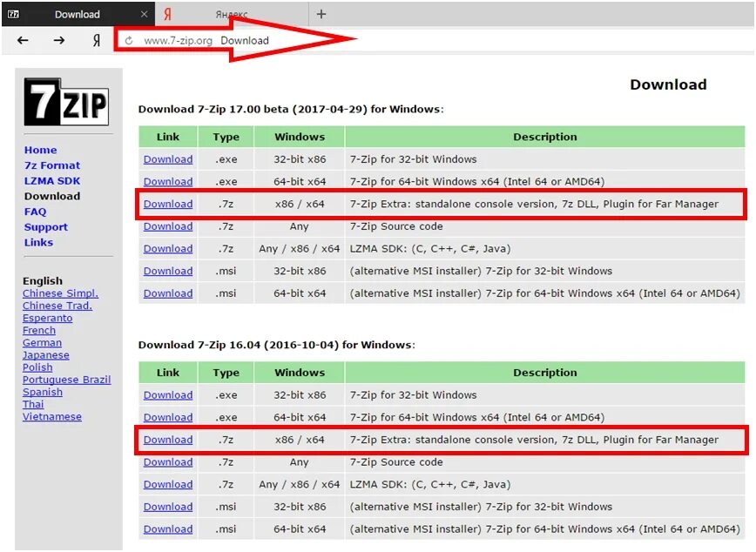Download 16.04 LZMA SDK .7z
Viewport: 756px width, 552px height.
tap(168, 484)
